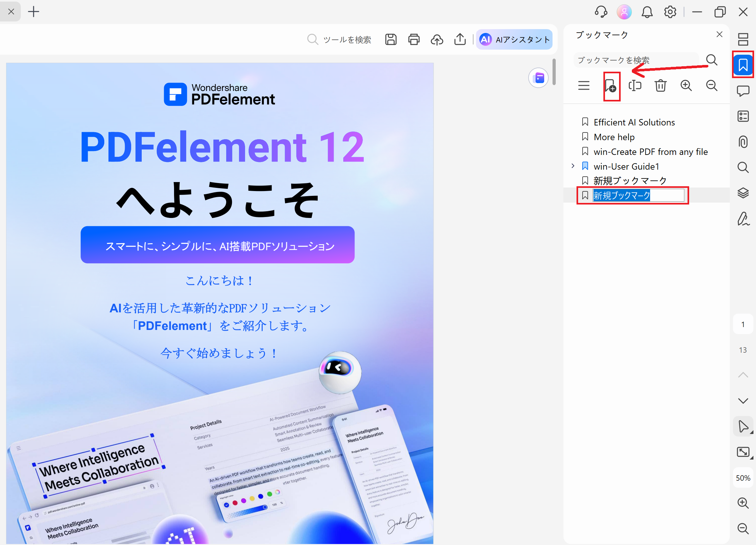Image resolution: width=756 pixels, height=545 pixels.
Task: Close the bookmark panel
Action: [719, 34]
